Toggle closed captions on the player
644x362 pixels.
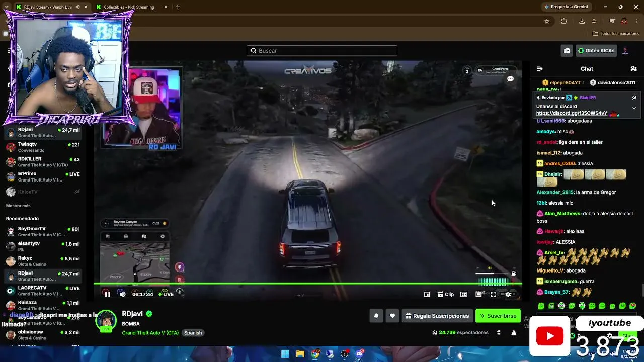point(464,294)
